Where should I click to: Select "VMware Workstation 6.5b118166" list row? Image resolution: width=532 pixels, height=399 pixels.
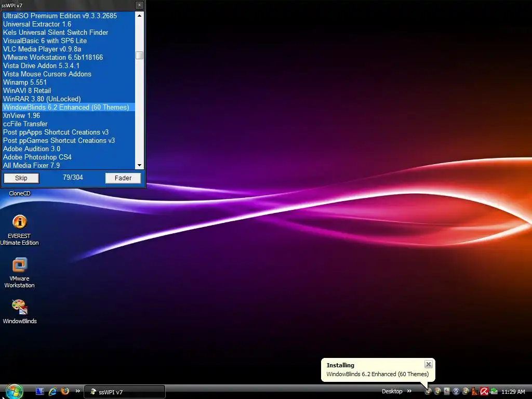69,57
